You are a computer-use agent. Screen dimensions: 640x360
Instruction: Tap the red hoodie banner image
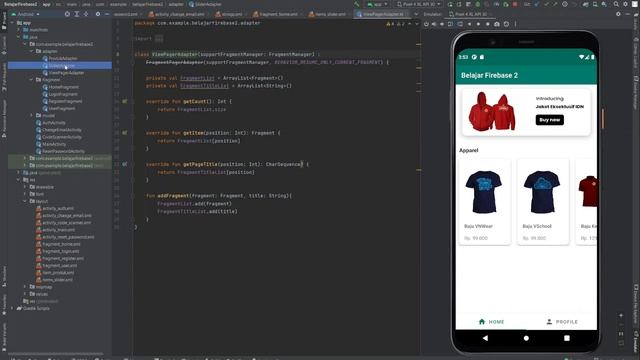coord(492,112)
